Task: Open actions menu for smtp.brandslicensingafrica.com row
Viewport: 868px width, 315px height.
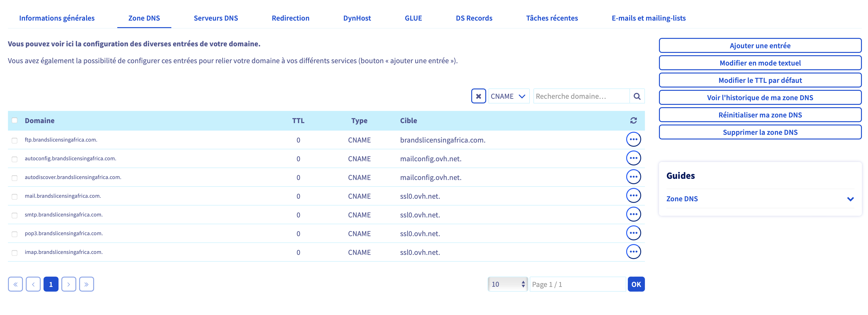Action: (633, 214)
